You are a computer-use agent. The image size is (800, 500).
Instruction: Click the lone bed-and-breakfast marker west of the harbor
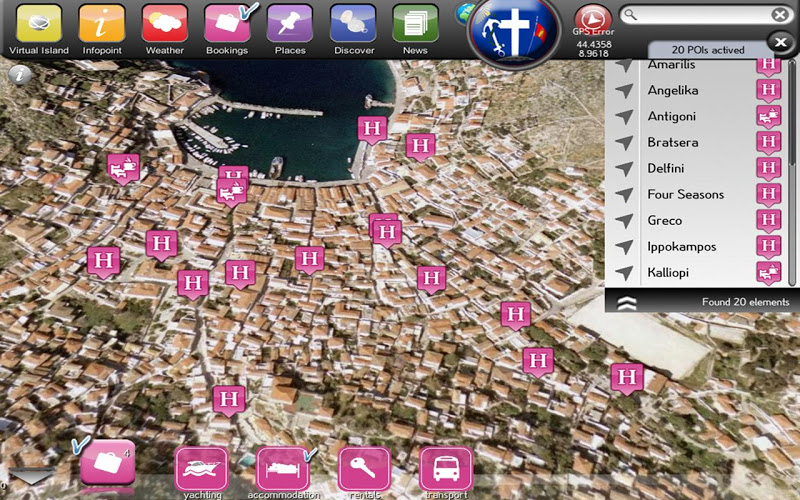(x=123, y=168)
